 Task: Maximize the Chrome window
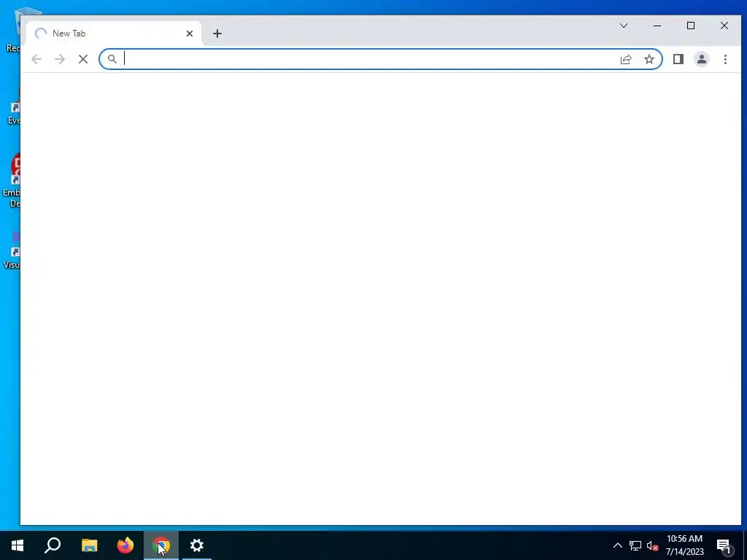coord(691,26)
